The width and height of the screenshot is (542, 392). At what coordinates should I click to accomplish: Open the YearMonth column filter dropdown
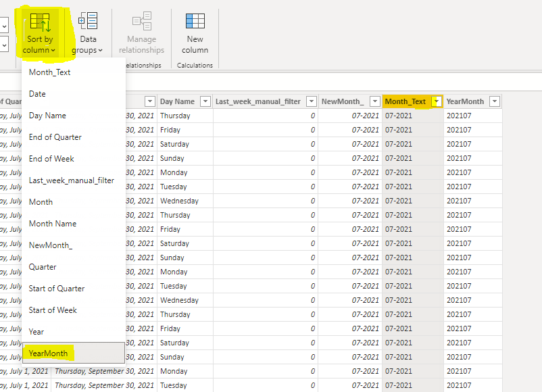tap(495, 101)
